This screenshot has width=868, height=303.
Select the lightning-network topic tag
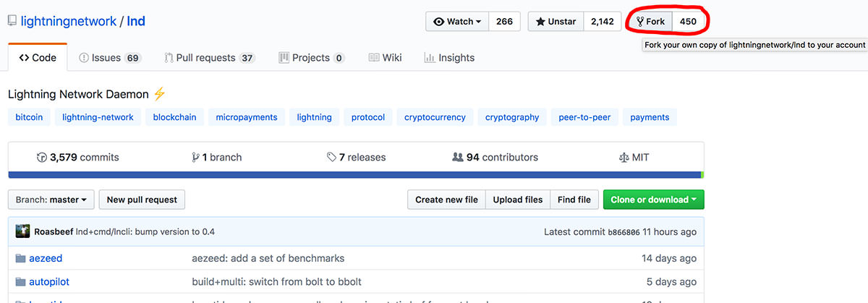98,117
